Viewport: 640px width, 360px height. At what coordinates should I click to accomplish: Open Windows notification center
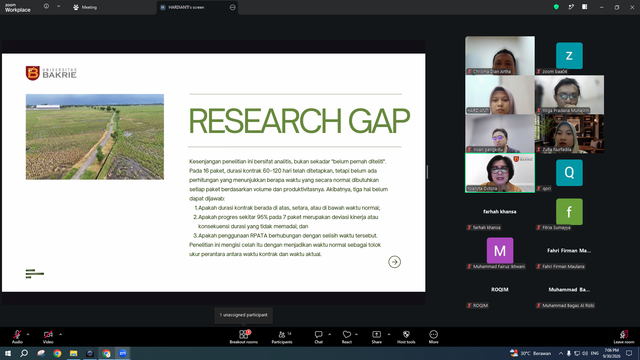coord(629,353)
